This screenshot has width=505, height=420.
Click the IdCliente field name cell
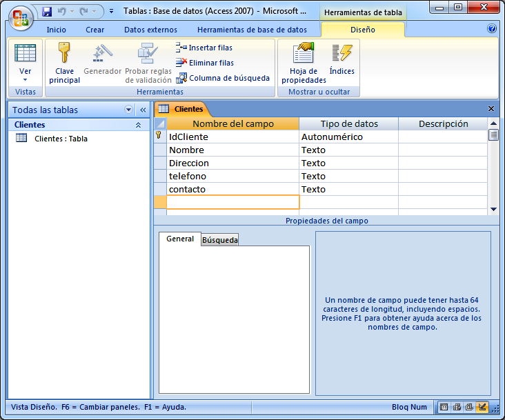tap(233, 137)
